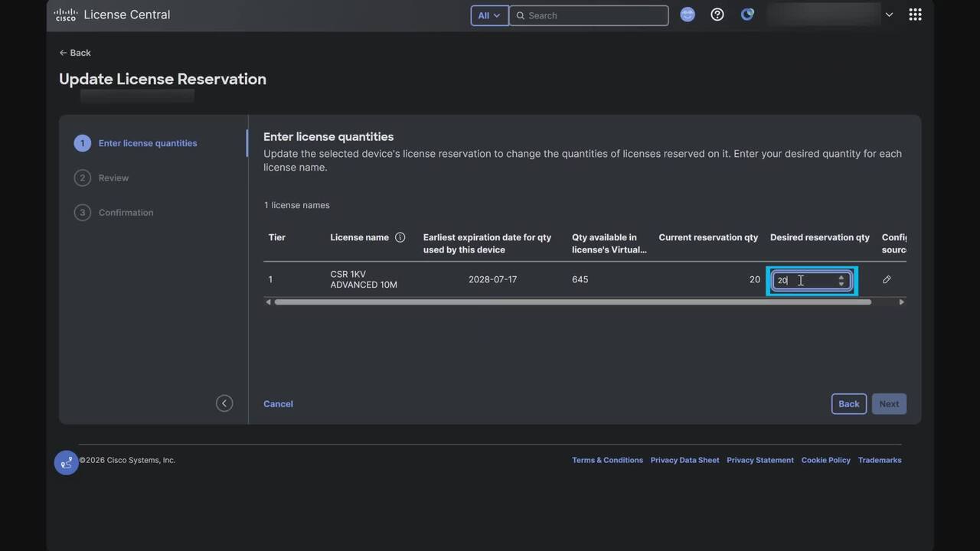980x551 pixels.
Task: Open the Privacy Statement link
Action: tap(759, 460)
